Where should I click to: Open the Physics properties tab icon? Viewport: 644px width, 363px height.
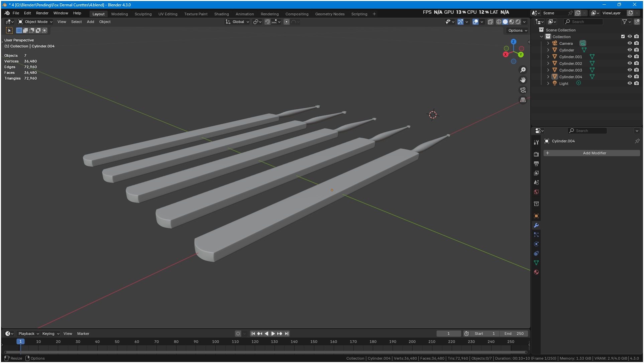[x=536, y=244]
